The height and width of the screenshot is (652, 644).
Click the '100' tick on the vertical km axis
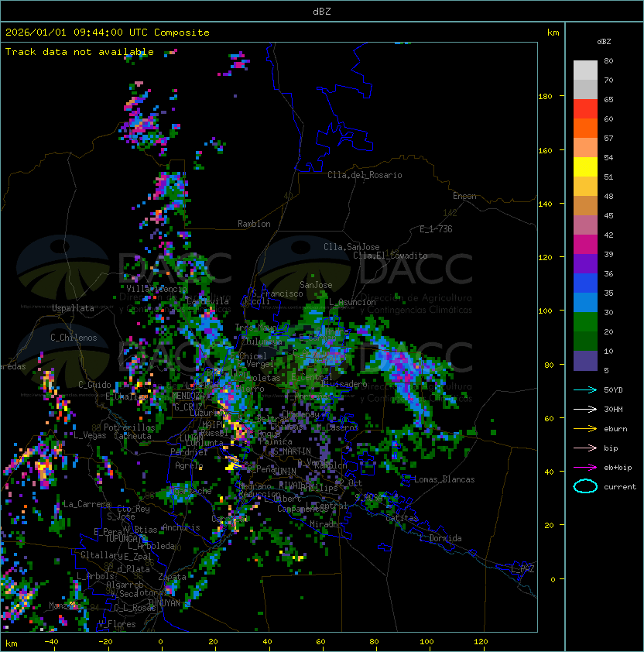tap(545, 311)
